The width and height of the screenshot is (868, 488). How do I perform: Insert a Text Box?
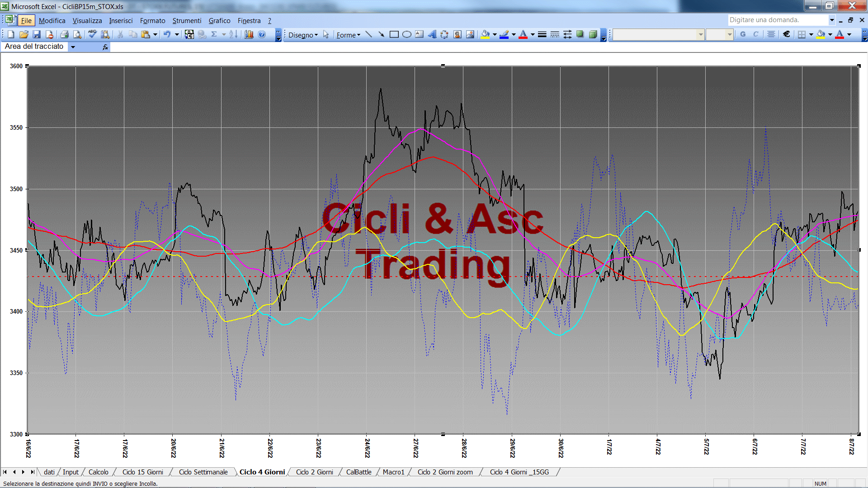click(420, 35)
